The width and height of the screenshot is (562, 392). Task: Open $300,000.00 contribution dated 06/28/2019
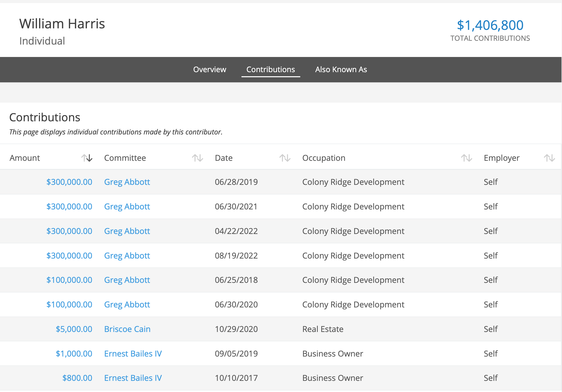[69, 182]
